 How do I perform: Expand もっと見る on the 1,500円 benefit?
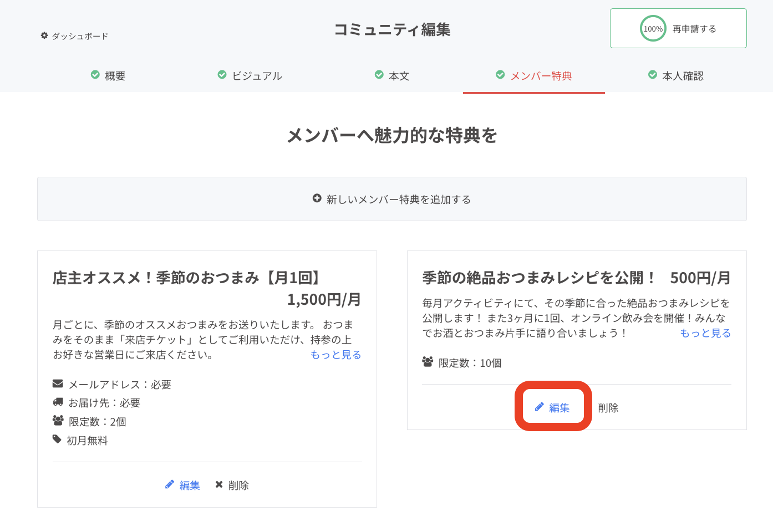pos(335,355)
